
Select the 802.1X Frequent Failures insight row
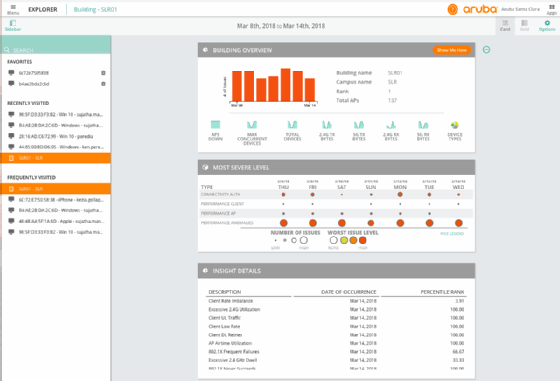click(336, 352)
